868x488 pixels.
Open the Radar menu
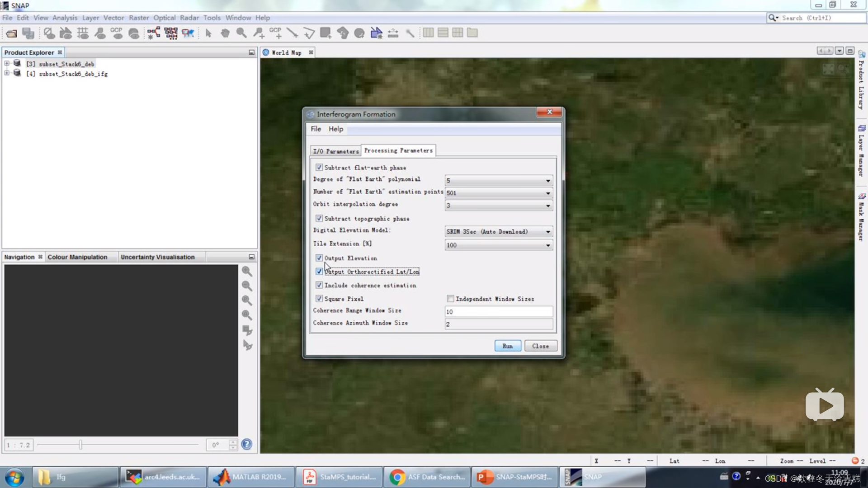[189, 18]
